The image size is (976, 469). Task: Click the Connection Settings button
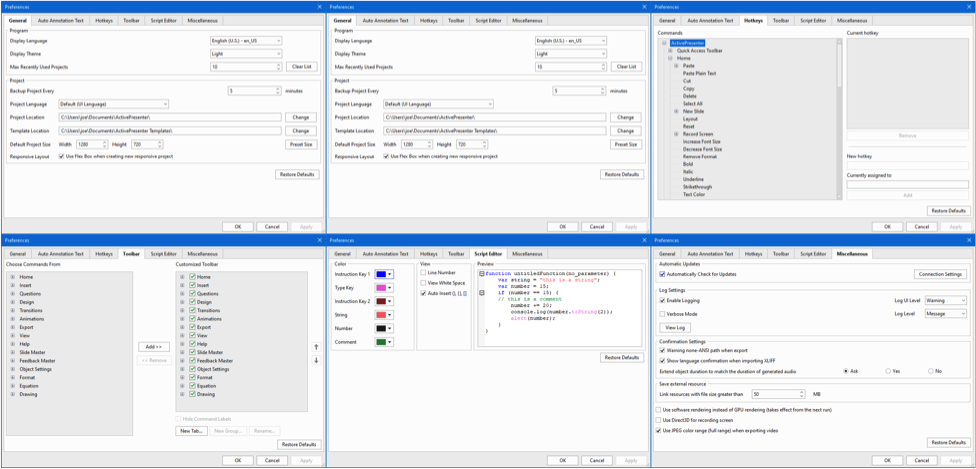pos(940,274)
